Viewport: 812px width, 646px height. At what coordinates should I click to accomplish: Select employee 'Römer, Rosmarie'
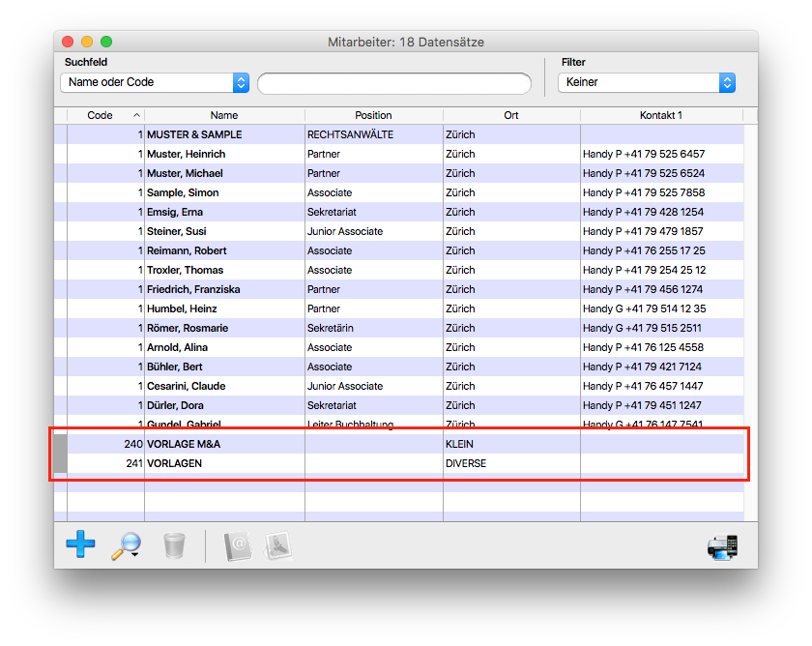coord(399,328)
